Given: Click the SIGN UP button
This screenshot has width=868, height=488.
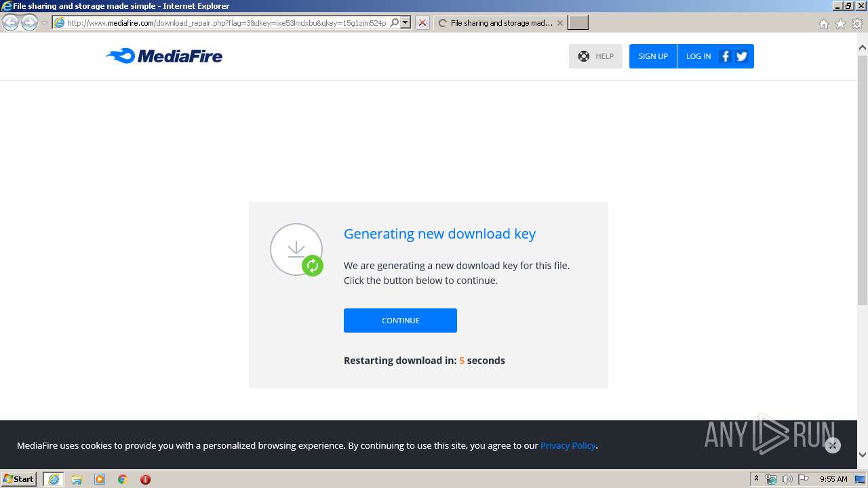Looking at the screenshot, I should (x=653, y=56).
